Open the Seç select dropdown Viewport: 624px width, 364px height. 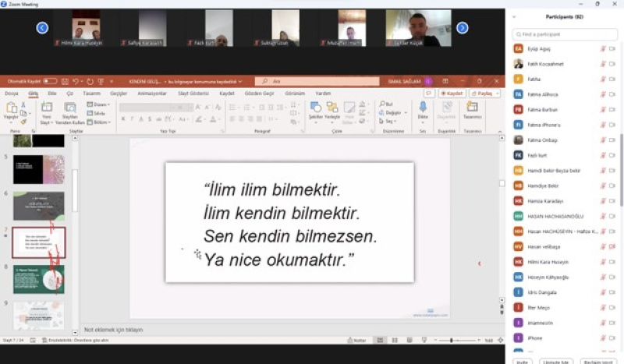(388, 121)
